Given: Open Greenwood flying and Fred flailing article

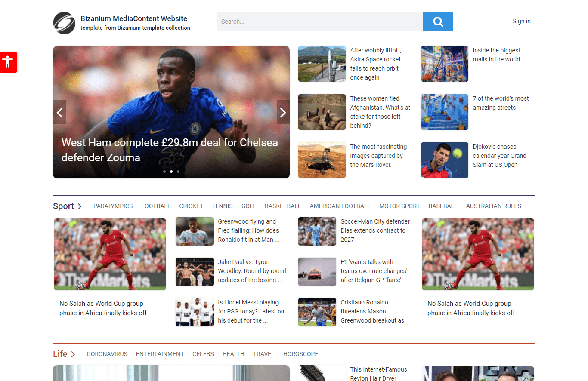Looking at the screenshot, I should (x=248, y=230).
